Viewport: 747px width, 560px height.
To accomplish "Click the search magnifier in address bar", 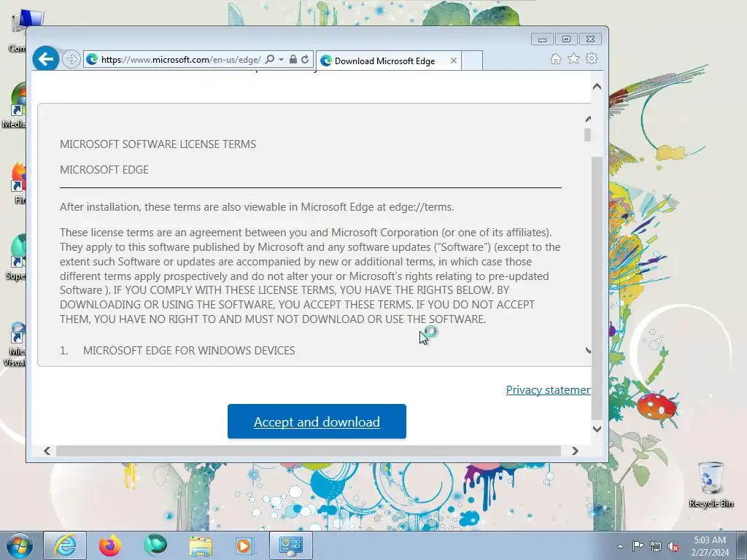I will (x=270, y=60).
